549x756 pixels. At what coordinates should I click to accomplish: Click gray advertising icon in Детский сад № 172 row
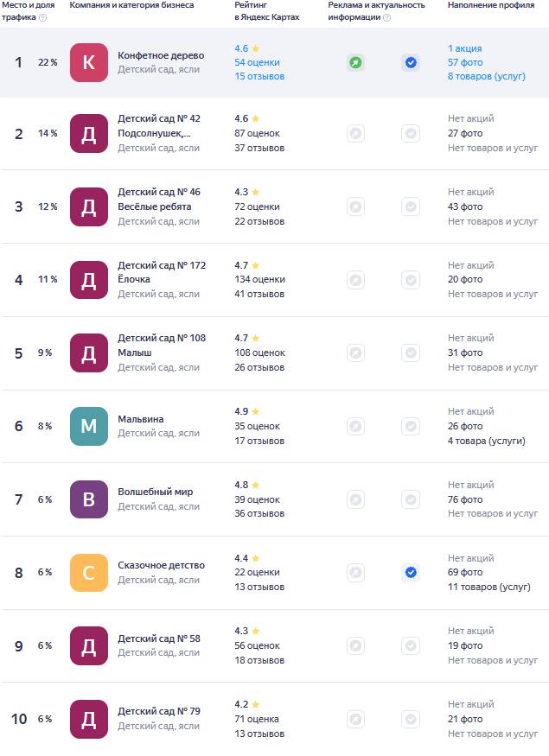click(x=355, y=280)
